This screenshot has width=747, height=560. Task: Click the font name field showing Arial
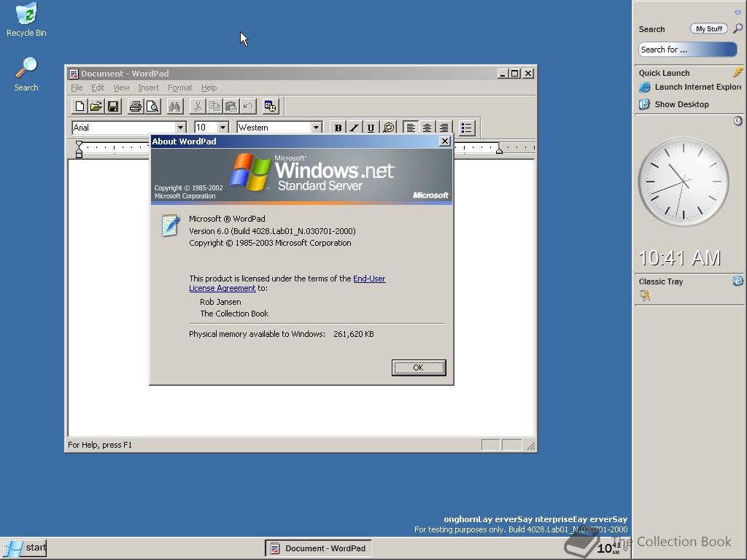click(124, 128)
